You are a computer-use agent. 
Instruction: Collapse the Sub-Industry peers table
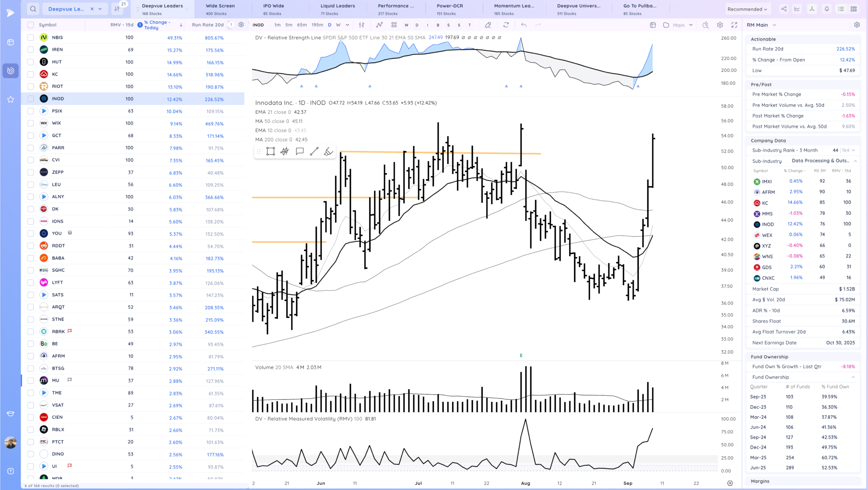point(855,161)
